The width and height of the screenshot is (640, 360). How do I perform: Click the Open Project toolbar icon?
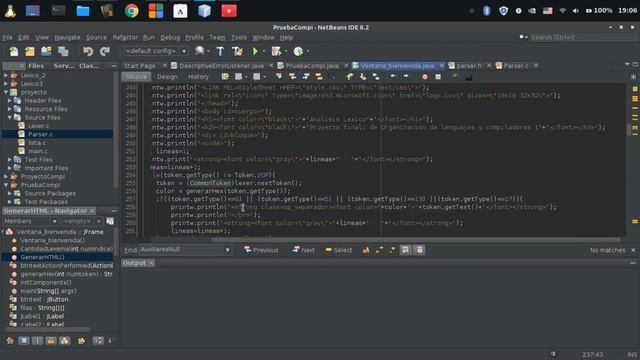46,51
